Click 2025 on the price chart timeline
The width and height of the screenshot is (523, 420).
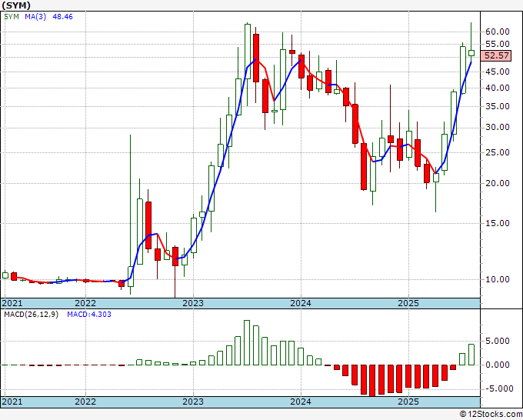coord(408,303)
